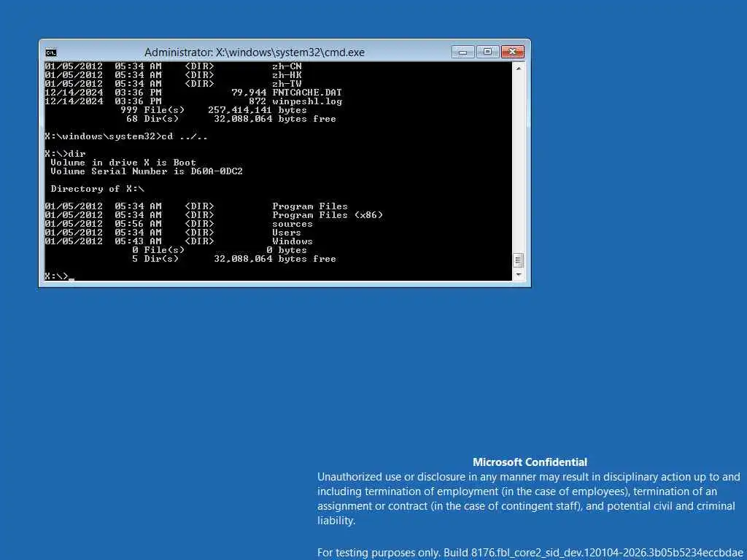Viewport: 747px width, 560px height.
Task: Click the '5 Dir(s)' bytes free line
Action: coord(234,259)
